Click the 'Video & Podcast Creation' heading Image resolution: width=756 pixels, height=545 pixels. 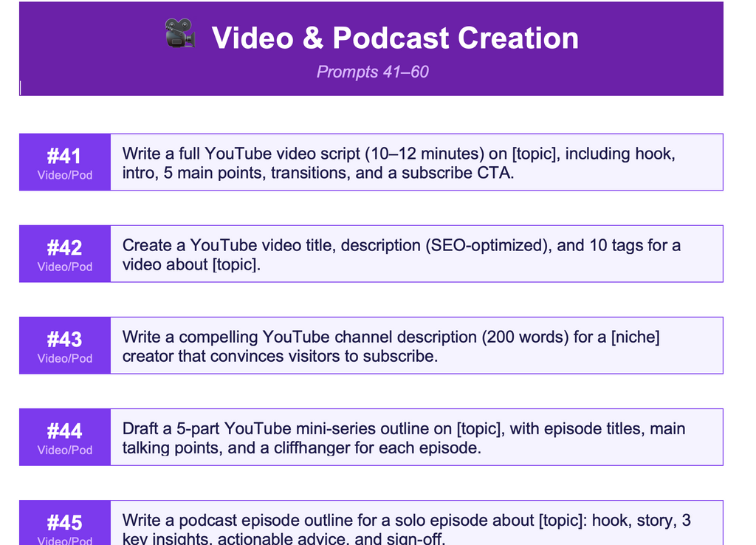coord(395,38)
